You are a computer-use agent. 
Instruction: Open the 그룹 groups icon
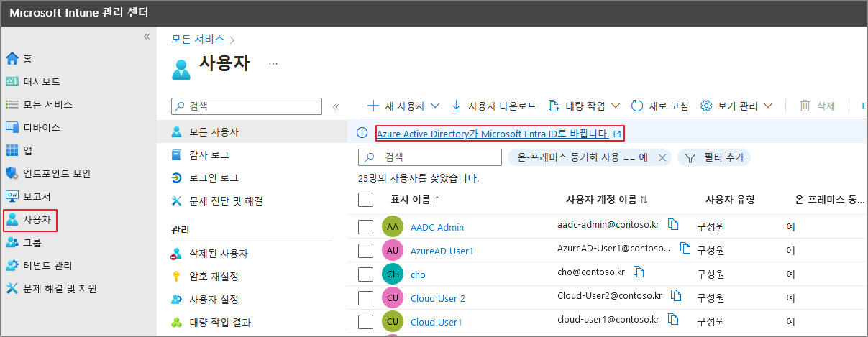[12, 242]
